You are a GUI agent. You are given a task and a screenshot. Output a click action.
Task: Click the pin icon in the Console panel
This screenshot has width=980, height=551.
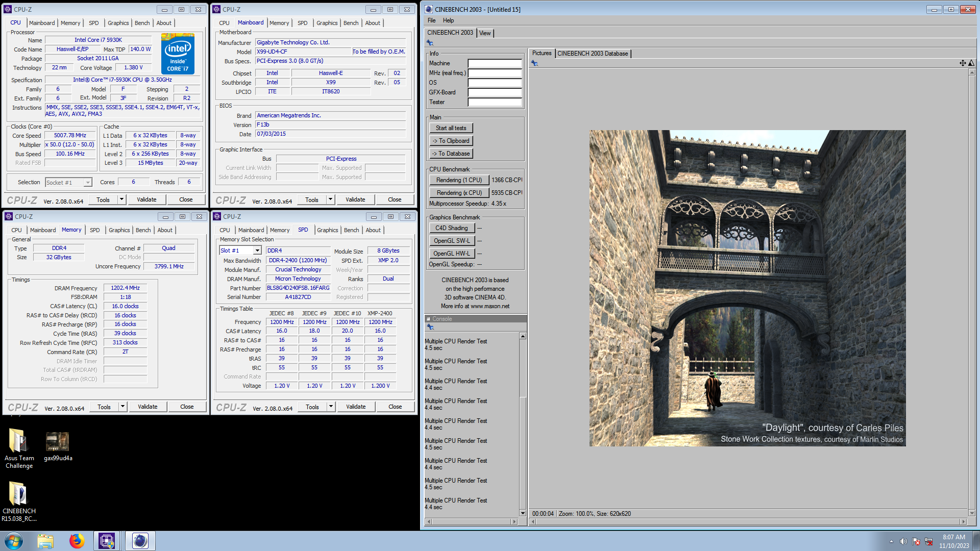pos(430,327)
